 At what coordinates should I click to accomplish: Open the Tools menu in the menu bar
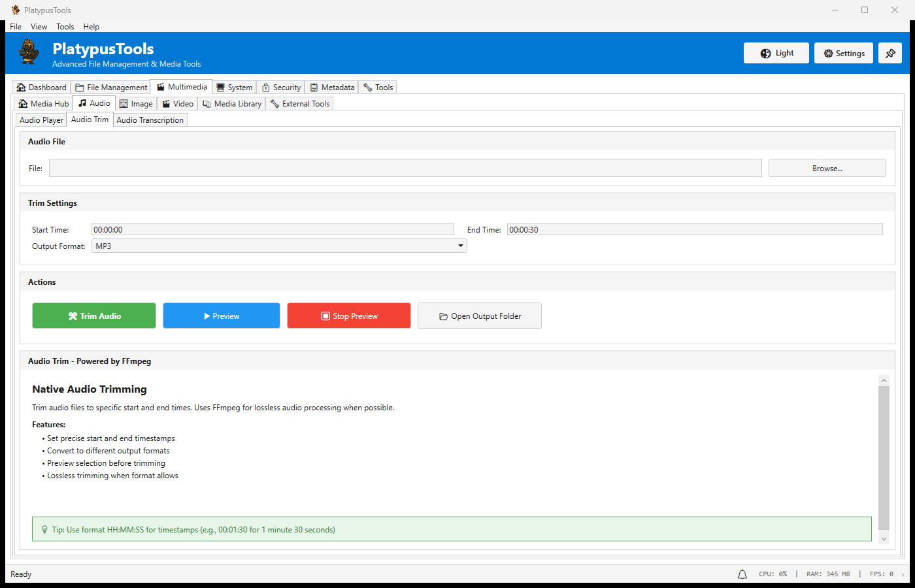(x=65, y=27)
